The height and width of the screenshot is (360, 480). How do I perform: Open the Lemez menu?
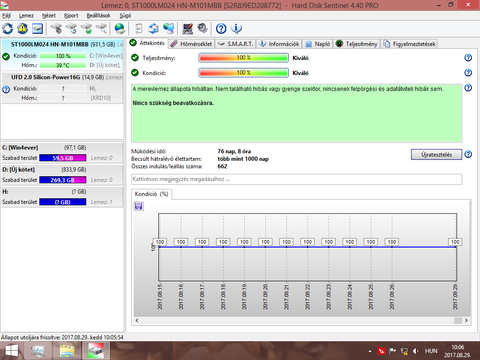[26, 16]
